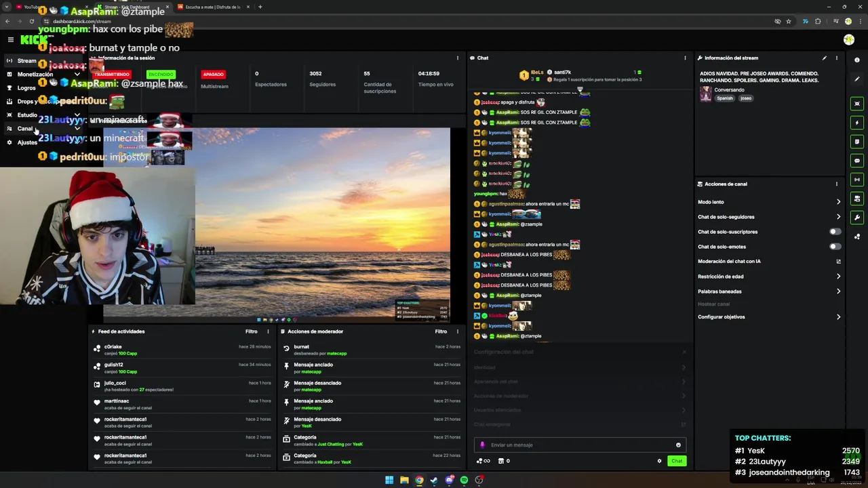Viewport: 868px width, 488px height.
Task: Open stream information three-dot menu
Action: click(837, 58)
